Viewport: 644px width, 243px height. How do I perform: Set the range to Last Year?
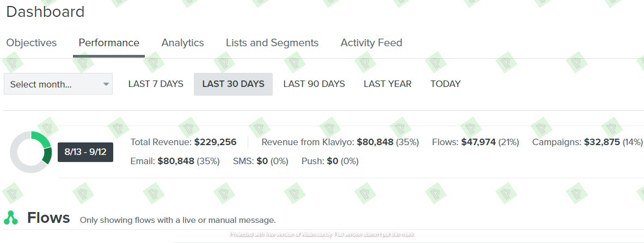(388, 84)
